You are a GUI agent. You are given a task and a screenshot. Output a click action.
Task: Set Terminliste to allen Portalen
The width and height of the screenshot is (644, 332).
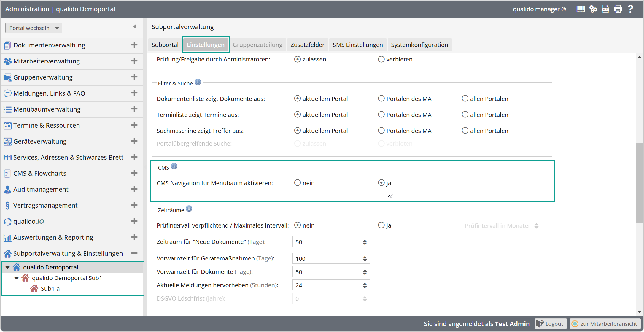[x=465, y=115]
